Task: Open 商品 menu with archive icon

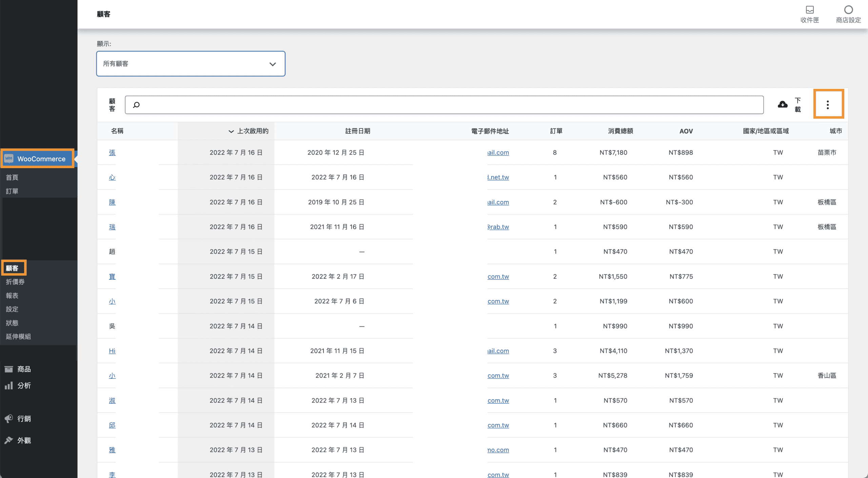Action: click(9, 369)
